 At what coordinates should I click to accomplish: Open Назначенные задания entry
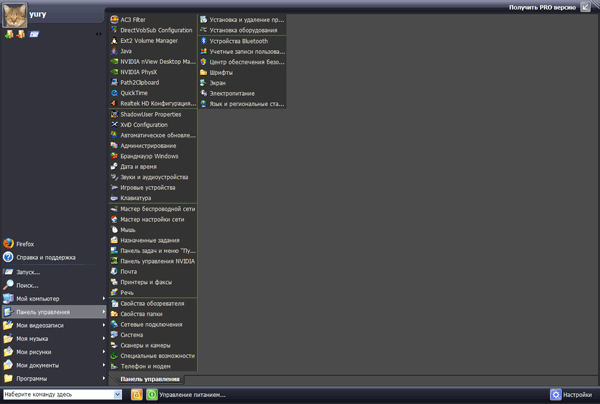153,240
